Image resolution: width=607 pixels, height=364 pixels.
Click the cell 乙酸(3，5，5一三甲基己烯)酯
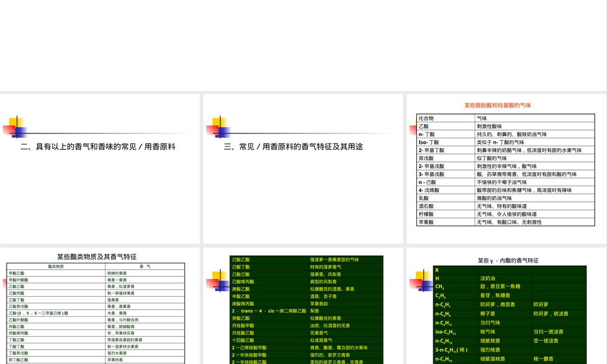56,313
